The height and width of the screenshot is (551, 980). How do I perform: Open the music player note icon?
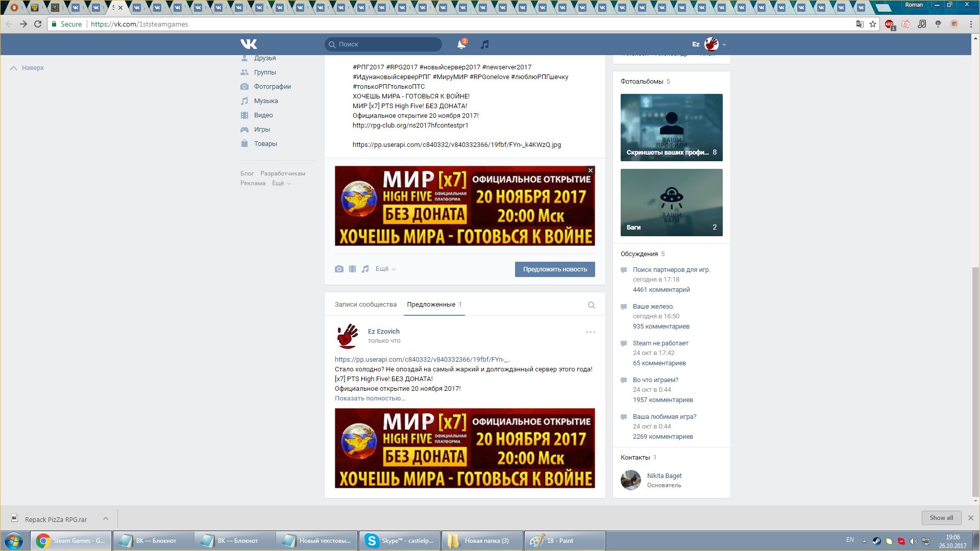pyautogui.click(x=485, y=44)
